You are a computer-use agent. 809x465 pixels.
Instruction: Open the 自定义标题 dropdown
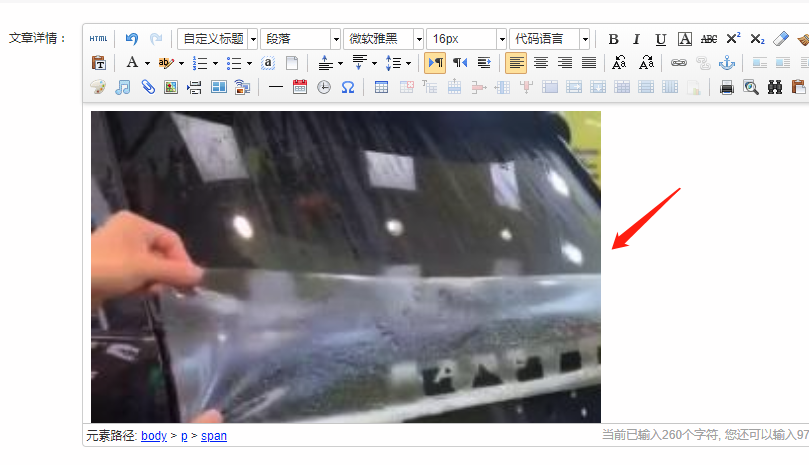(217, 39)
